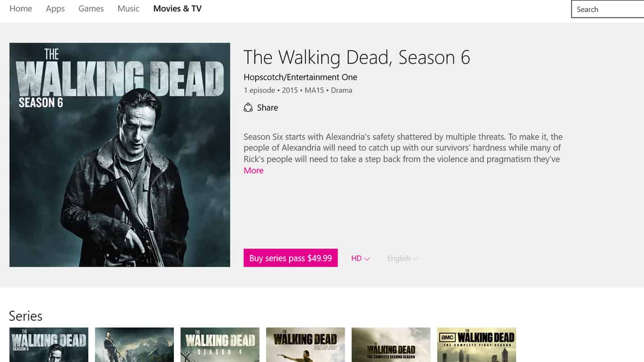This screenshot has width=644, height=362.
Task: Go to the Home tab
Action: click(21, 8)
